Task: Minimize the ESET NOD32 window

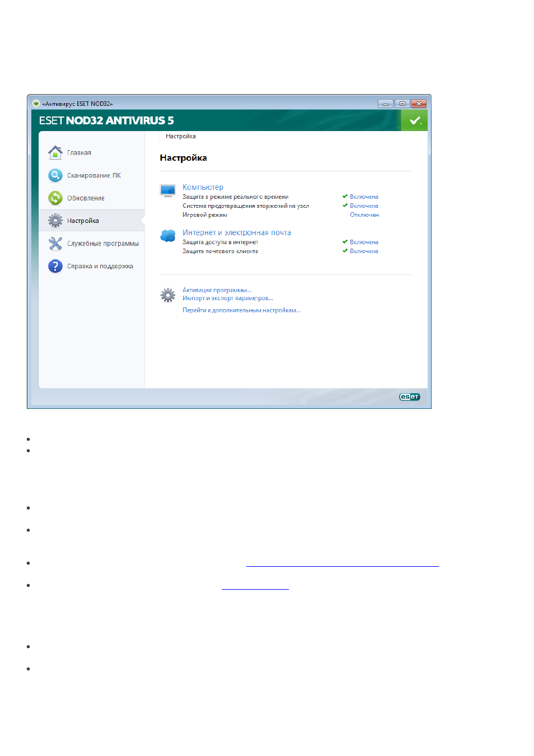Action: tap(386, 104)
